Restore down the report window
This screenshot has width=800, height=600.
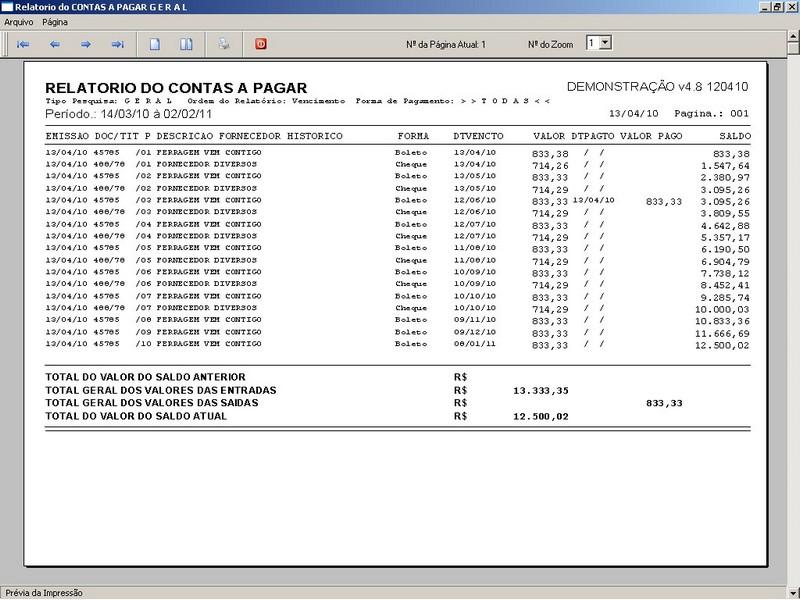tap(776, 7)
